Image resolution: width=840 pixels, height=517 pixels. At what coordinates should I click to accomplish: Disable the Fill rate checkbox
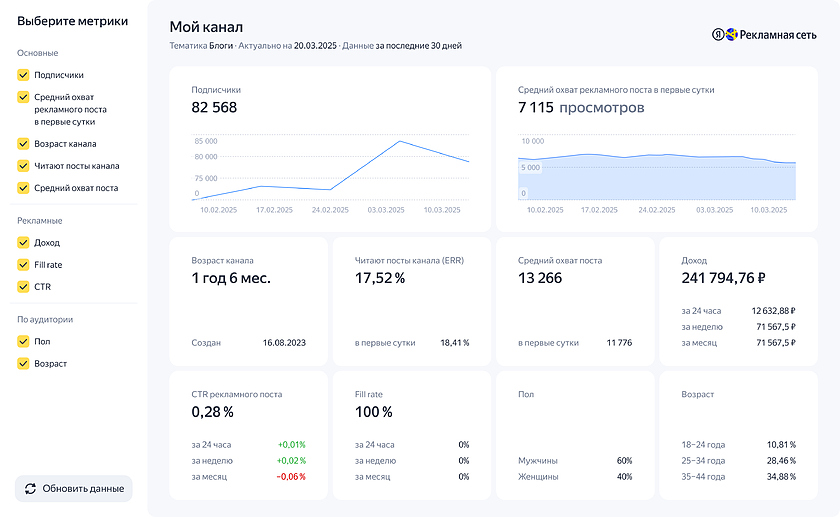click(23, 265)
